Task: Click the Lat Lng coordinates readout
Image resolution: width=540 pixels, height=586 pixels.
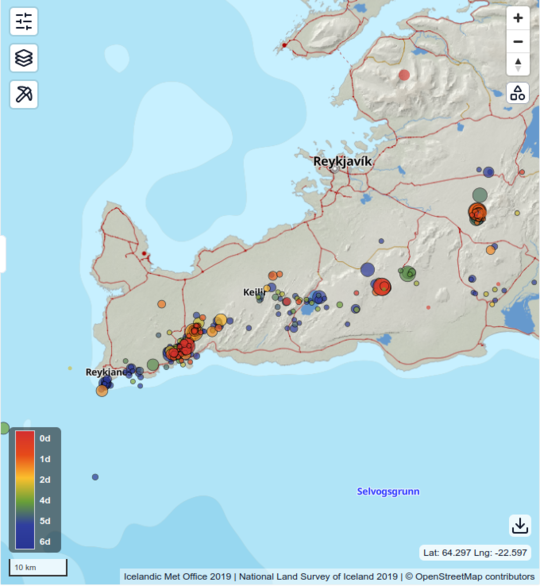Action: tap(475, 552)
